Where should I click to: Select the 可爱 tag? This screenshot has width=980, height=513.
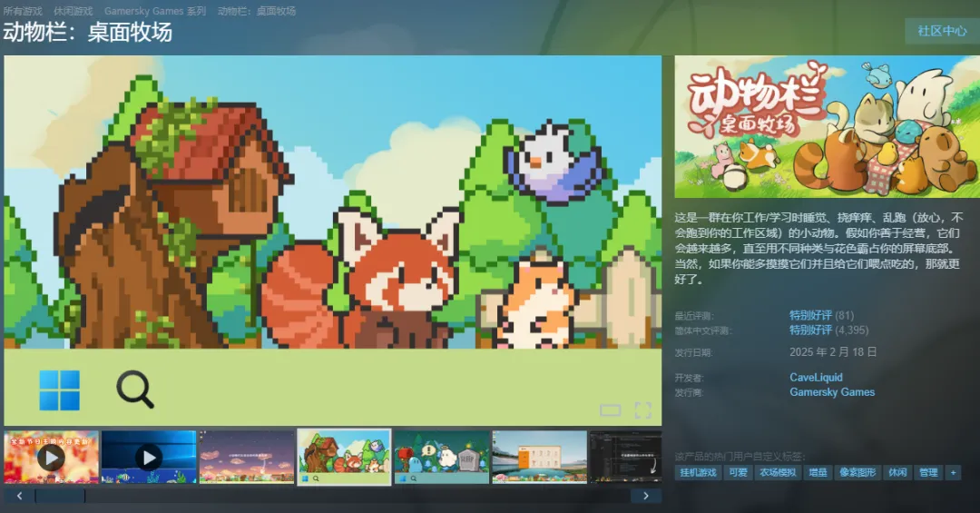738,472
